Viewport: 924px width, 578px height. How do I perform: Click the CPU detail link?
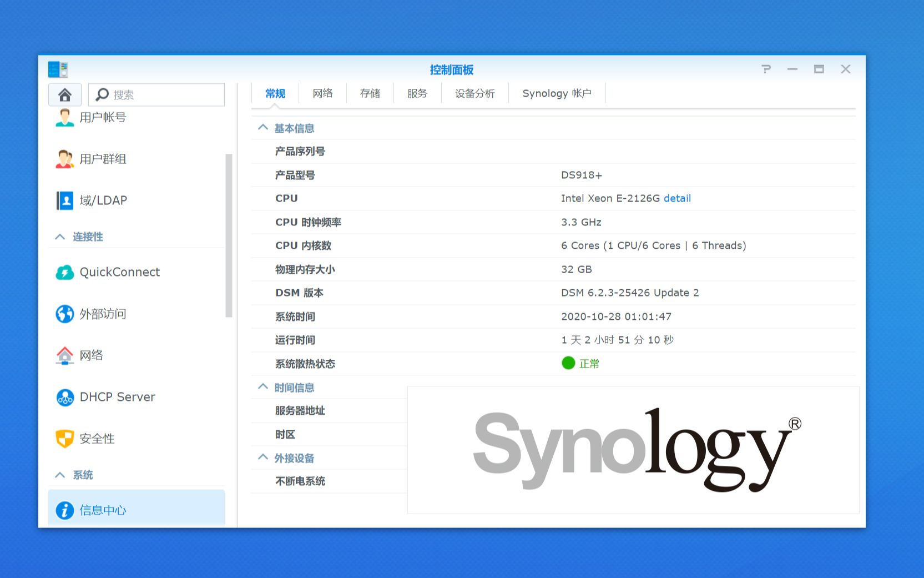coord(677,198)
